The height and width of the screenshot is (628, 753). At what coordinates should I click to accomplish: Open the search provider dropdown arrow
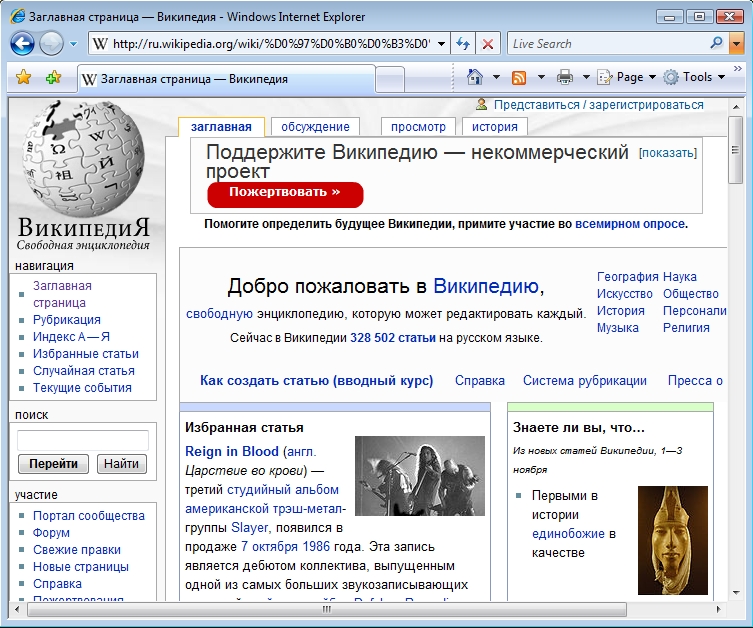(736, 44)
